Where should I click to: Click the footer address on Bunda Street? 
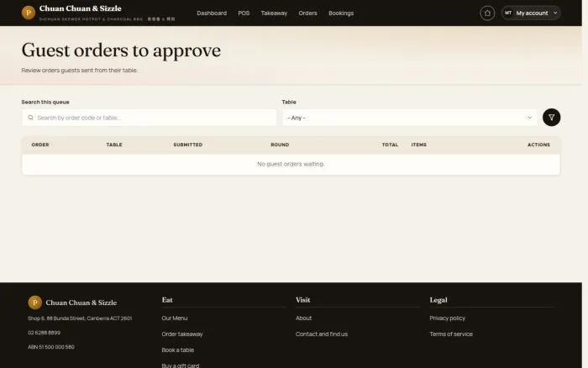(x=80, y=318)
